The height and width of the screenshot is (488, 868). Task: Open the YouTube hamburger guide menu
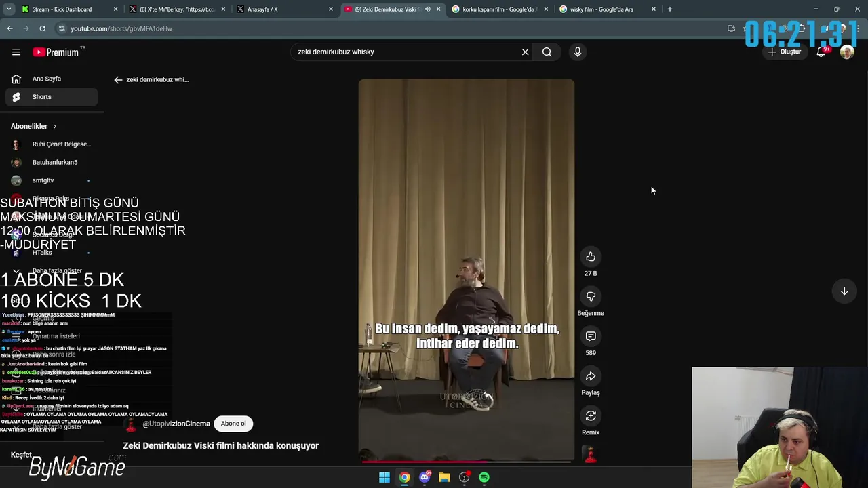(16, 52)
